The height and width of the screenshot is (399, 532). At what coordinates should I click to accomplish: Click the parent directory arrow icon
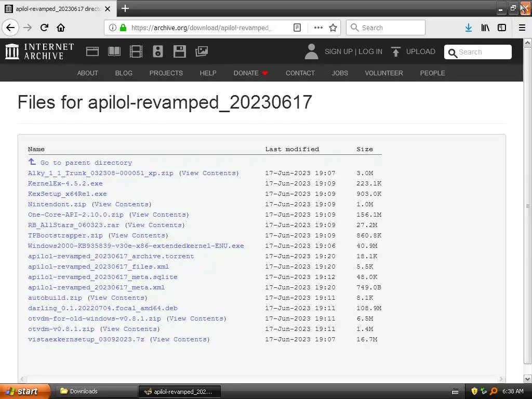tap(32, 162)
